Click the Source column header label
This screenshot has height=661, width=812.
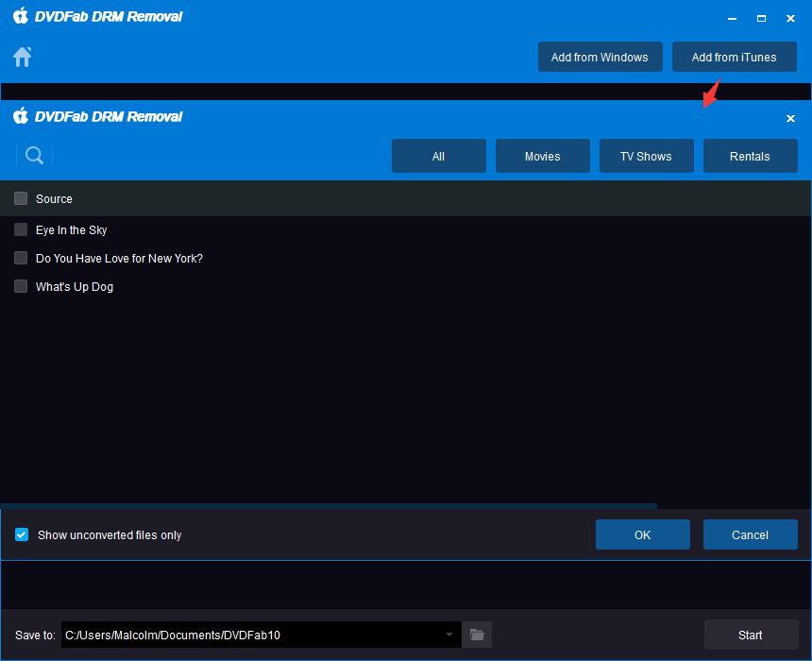[54, 199]
